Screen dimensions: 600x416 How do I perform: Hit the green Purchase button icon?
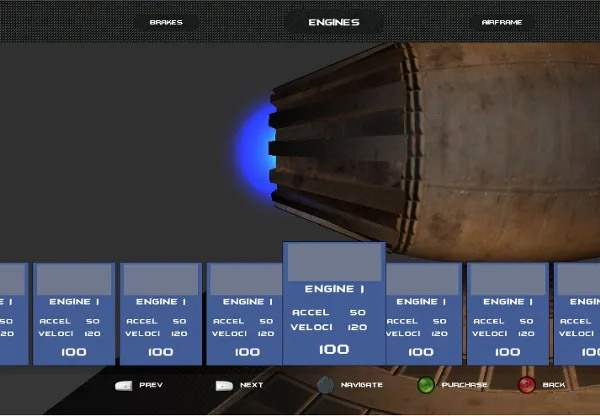click(x=426, y=385)
